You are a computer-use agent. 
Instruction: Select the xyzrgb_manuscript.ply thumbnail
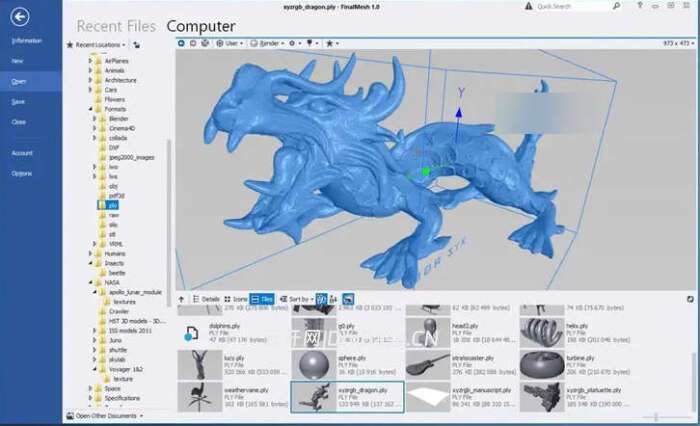click(x=428, y=397)
